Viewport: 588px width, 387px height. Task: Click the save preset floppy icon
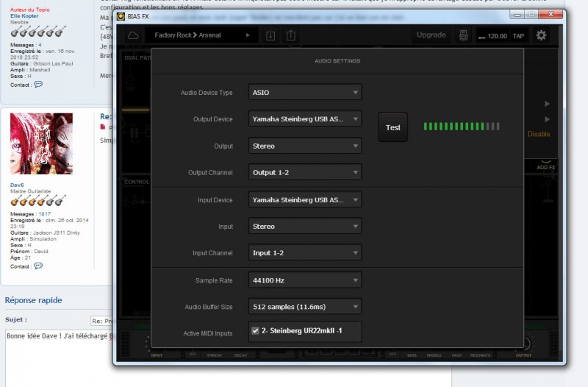(x=464, y=35)
